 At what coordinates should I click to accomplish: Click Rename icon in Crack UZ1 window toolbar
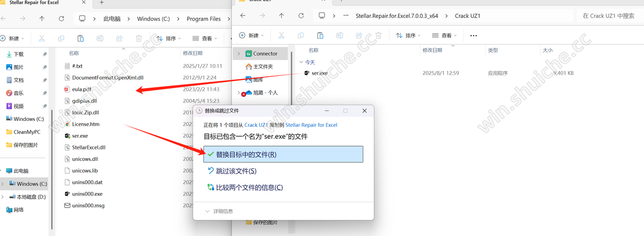tap(339, 35)
